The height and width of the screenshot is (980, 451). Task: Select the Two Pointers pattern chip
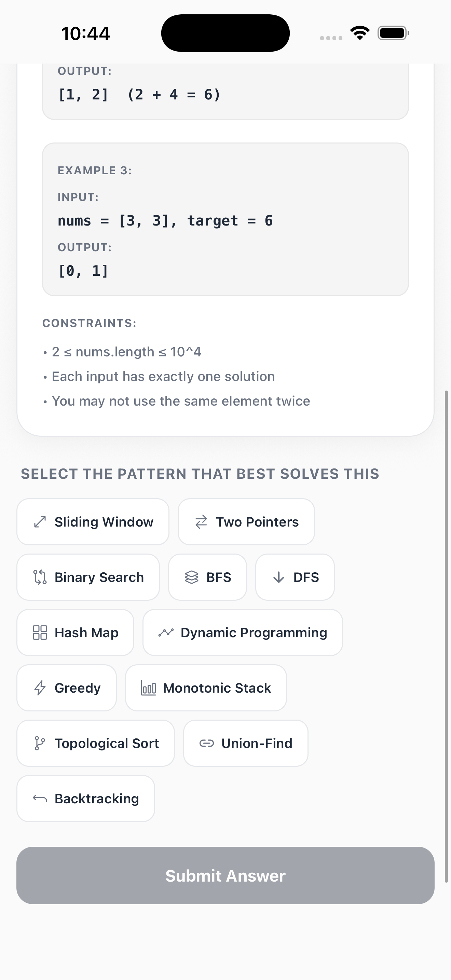pyautogui.click(x=246, y=521)
